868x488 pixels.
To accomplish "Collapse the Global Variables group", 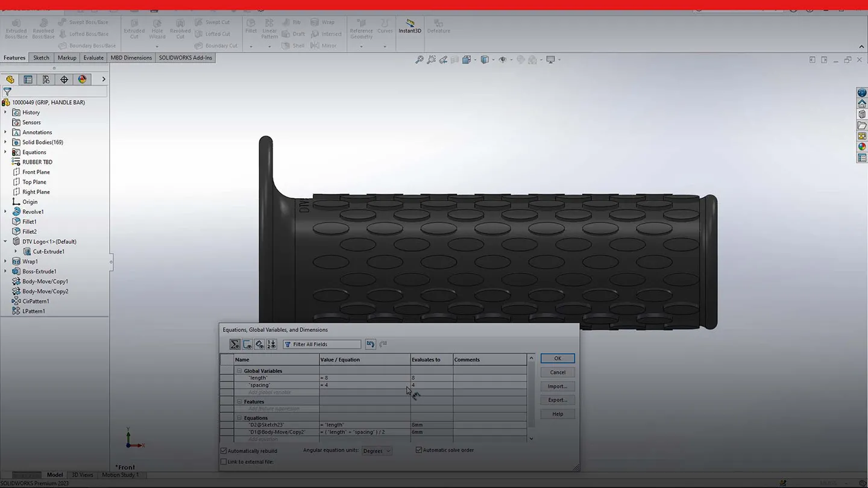I will pyautogui.click(x=240, y=371).
